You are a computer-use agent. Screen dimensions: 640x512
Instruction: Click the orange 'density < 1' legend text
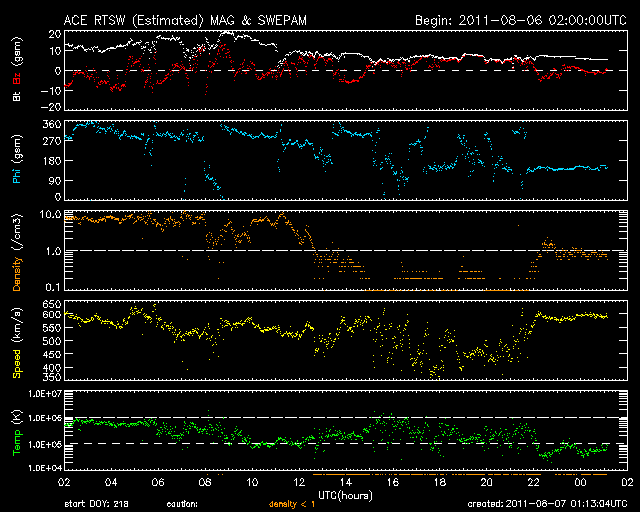[x=292, y=504]
